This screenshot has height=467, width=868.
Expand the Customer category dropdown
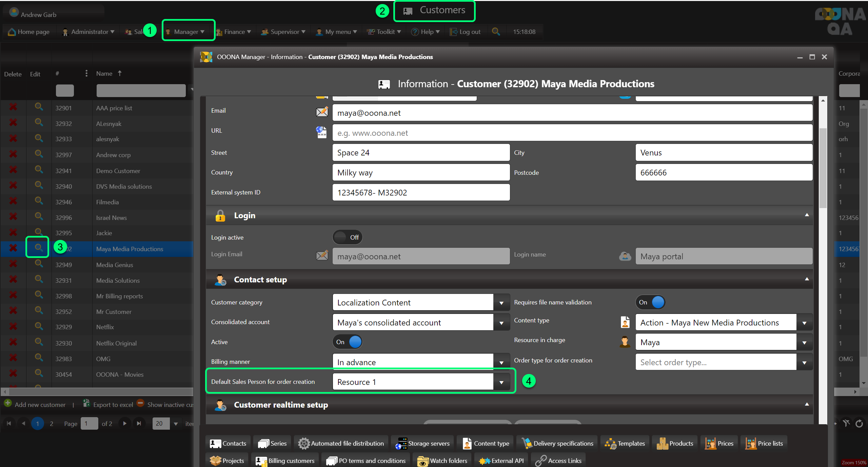pos(501,303)
